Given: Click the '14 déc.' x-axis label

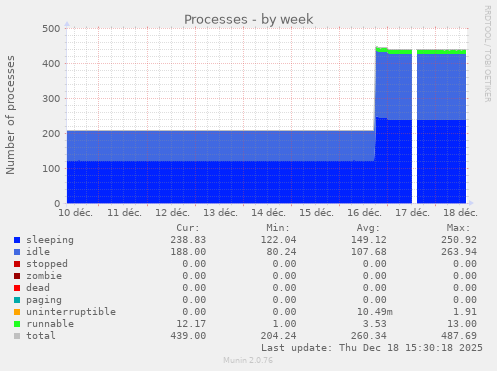Looking at the screenshot, I should point(268,213).
